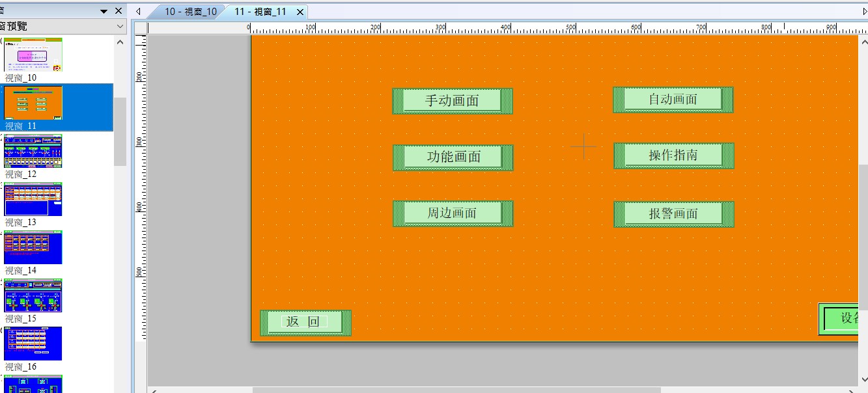
Task: Pick the 視窗_13 thumbnail
Action: tap(33, 199)
